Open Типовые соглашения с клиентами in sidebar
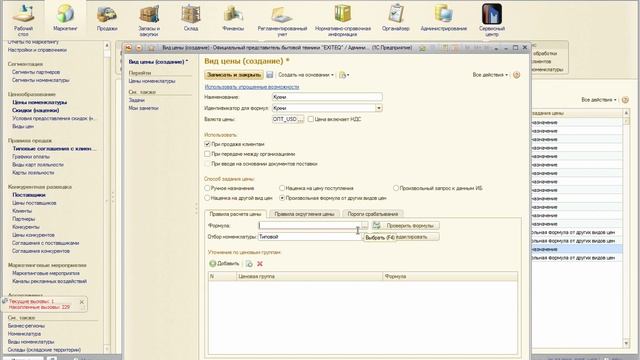The width and height of the screenshot is (640, 360). click(x=54, y=149)
